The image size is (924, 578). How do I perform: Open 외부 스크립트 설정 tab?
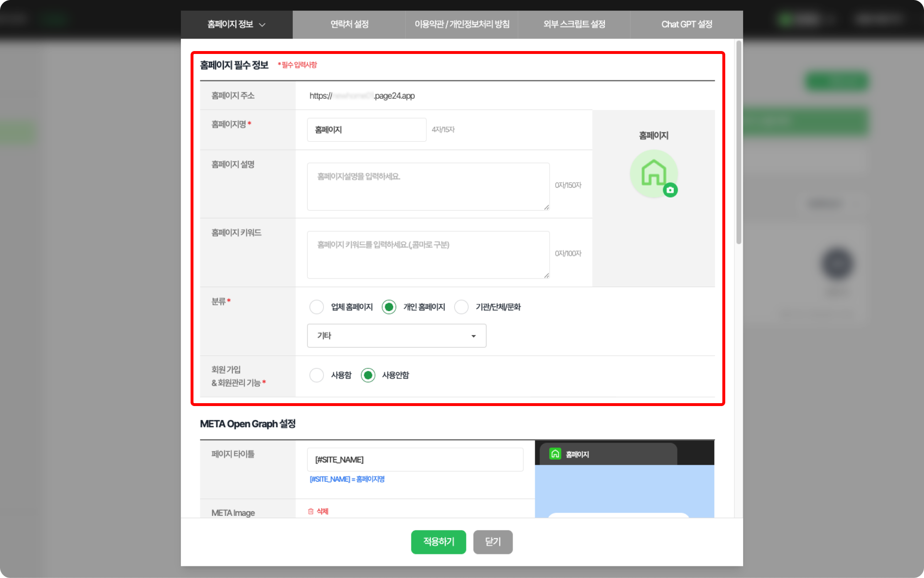coord(574,25)
